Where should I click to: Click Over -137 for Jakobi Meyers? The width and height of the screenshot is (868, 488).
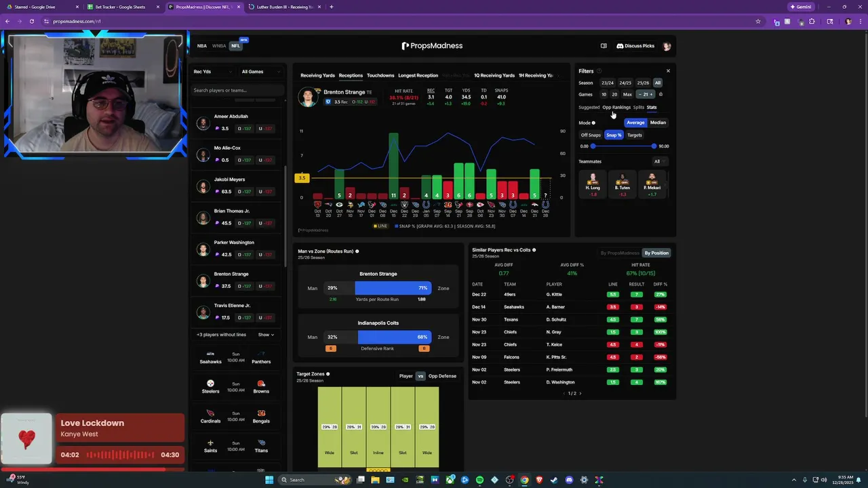[x=244, y=192]
